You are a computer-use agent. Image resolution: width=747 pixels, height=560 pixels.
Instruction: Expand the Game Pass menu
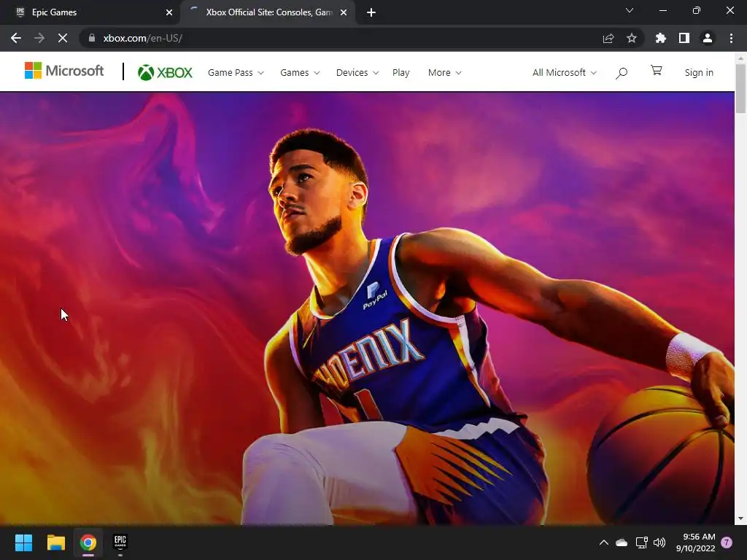[236, 73]
